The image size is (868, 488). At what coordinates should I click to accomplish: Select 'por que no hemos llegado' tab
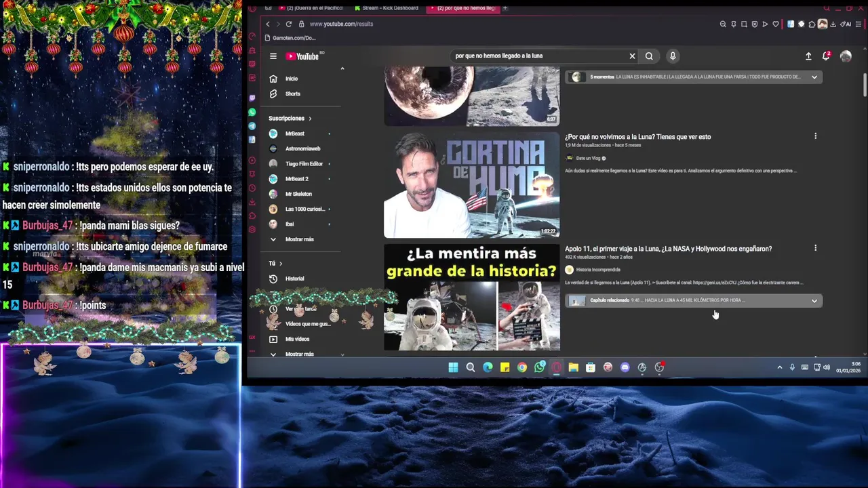point(462,8)
